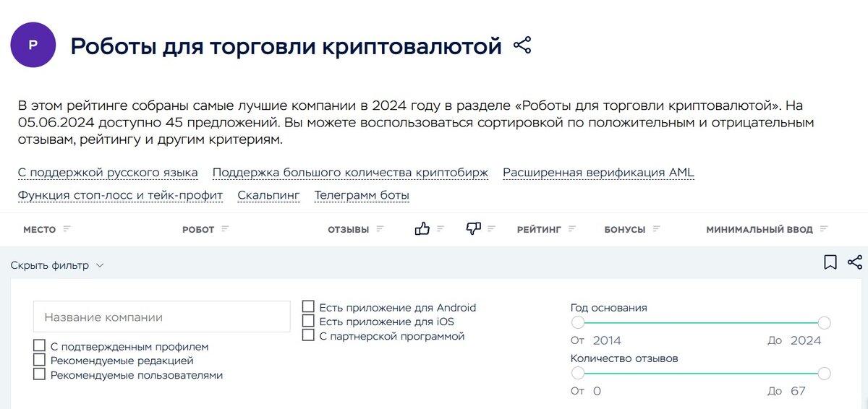This screenshot has height=409, width=868.
Task: Sort by thumbs-up positive reviews icon
Action: pyautogui.click(x=422, y=229)
